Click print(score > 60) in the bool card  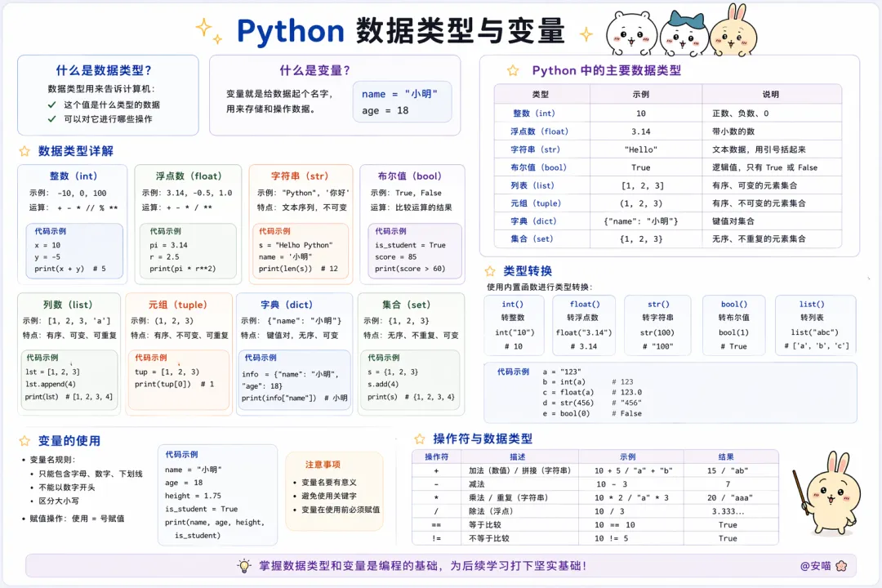pos(409,269)
